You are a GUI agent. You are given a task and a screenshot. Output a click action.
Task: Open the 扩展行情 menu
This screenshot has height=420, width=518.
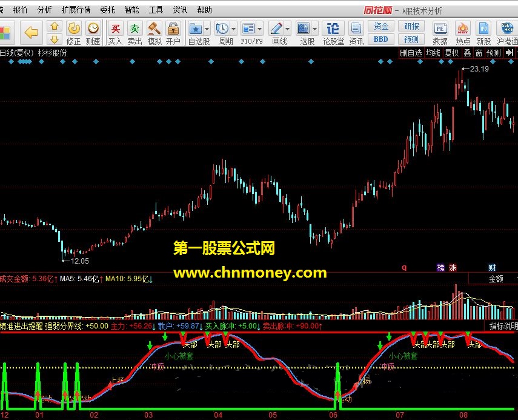[76, 10]
